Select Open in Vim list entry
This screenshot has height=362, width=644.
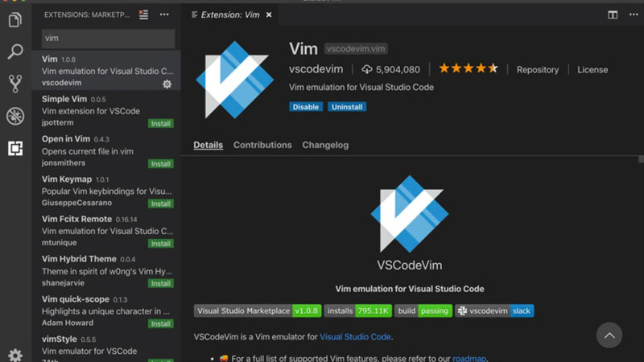coord(106,150)
